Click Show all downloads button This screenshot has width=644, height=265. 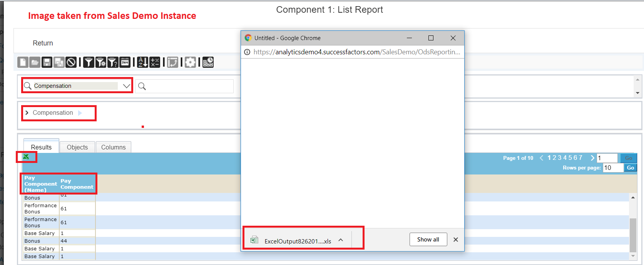pos(428,240)
